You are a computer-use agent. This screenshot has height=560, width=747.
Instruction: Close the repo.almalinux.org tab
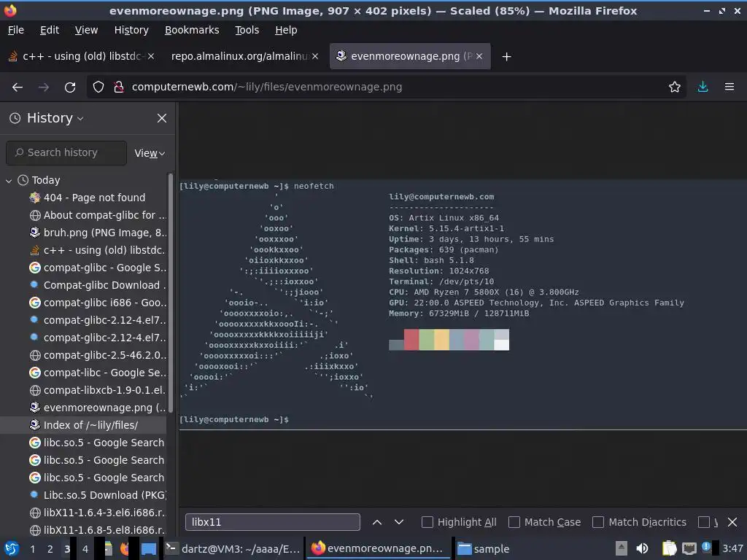pos(315,56)
